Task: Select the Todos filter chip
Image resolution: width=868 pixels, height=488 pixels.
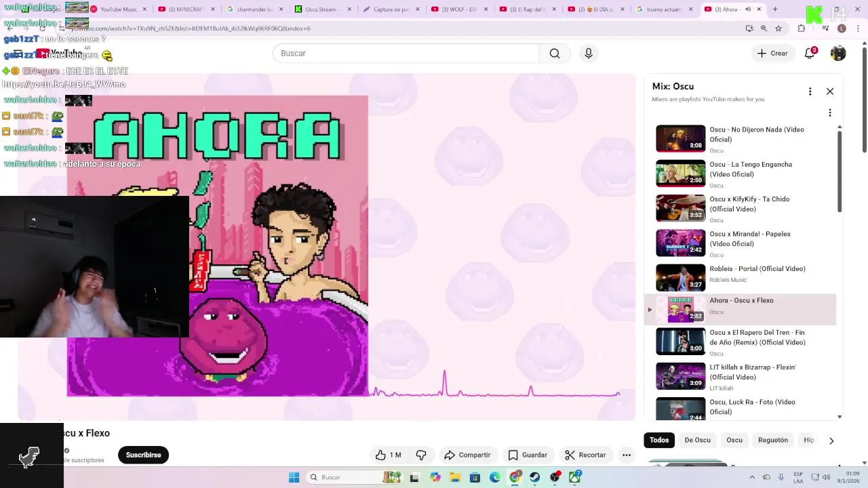Action: coord(659,440)
